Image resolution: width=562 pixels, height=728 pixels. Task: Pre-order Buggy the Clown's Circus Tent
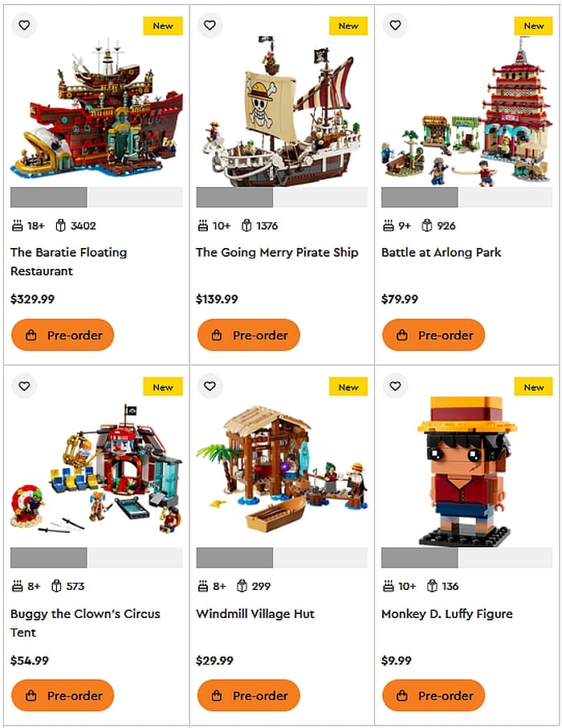pos(63,696)
